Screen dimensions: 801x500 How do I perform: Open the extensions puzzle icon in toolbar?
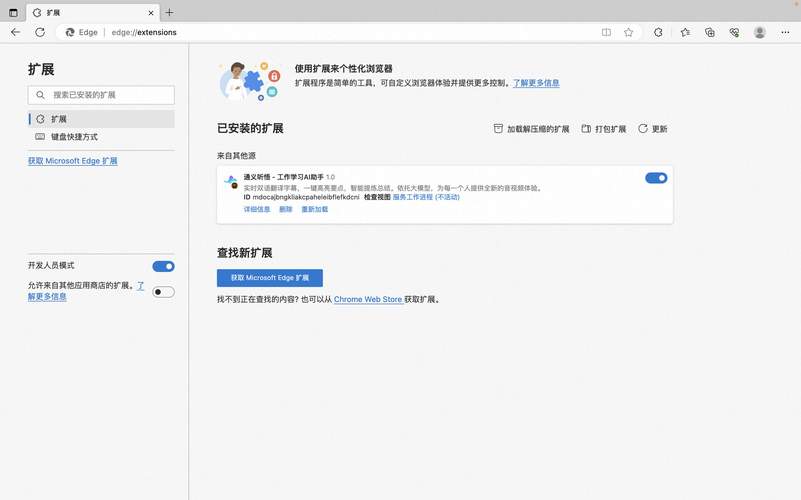click(x=658, y=32)
